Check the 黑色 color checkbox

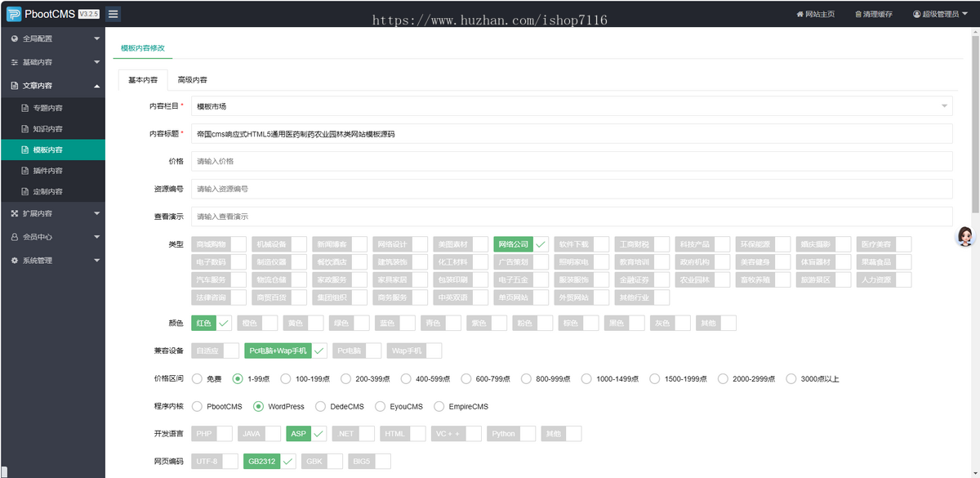(625, 323)
